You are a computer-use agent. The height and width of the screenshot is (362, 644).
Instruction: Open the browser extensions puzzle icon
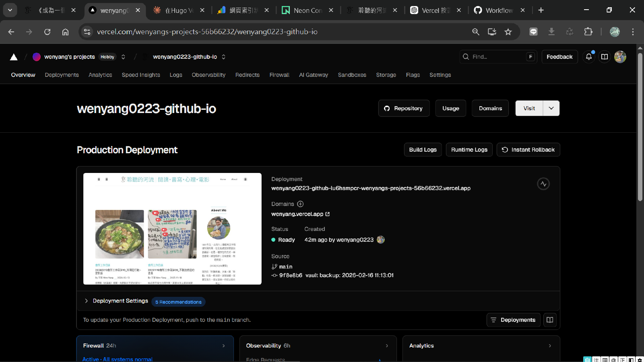[x=588, y=32]
